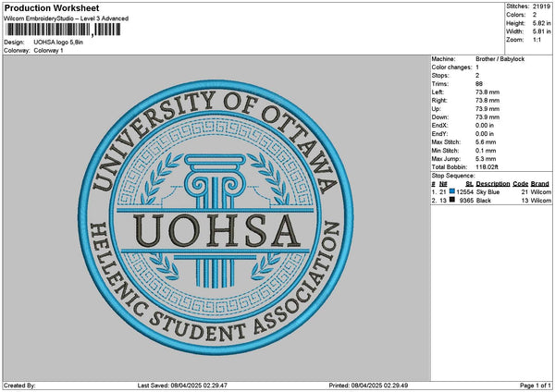
Task: Select the "EndY:" label
Action: 439,134
